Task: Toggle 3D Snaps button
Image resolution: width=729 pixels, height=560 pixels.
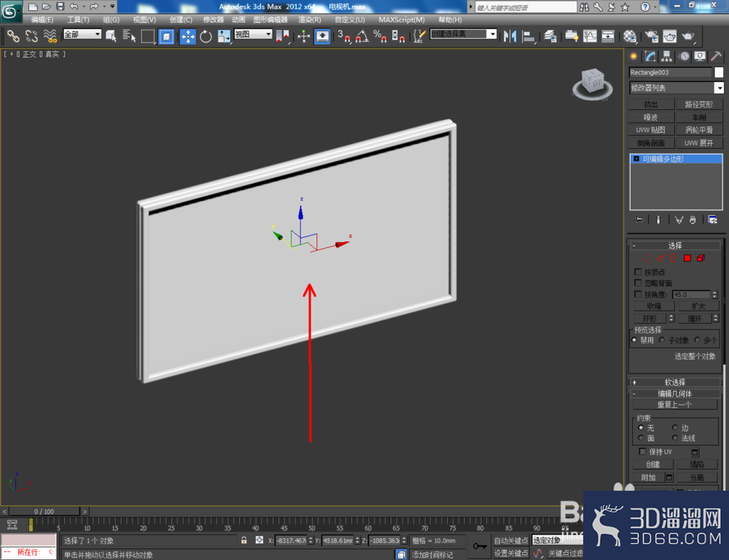Action: (x=344, y=36)
